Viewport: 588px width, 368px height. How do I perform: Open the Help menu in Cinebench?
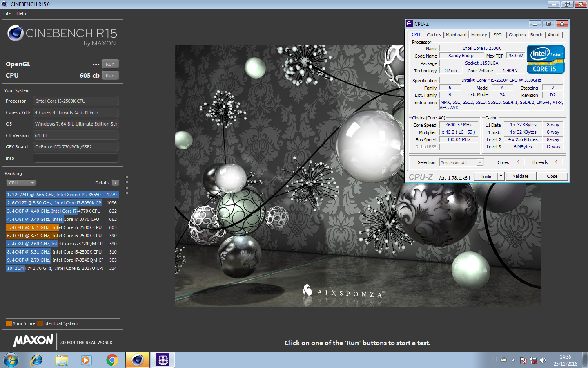click(21, 13)
